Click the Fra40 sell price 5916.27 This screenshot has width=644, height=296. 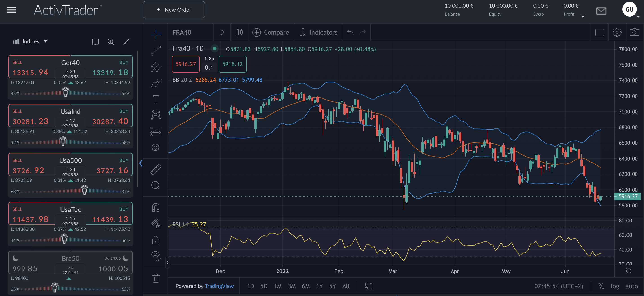click(x=186, y=64)
